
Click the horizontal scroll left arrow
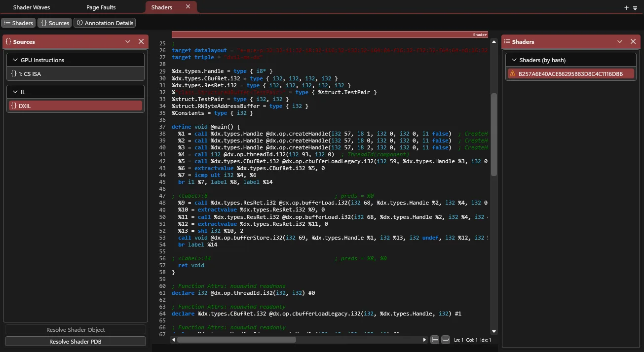(173, 340)
